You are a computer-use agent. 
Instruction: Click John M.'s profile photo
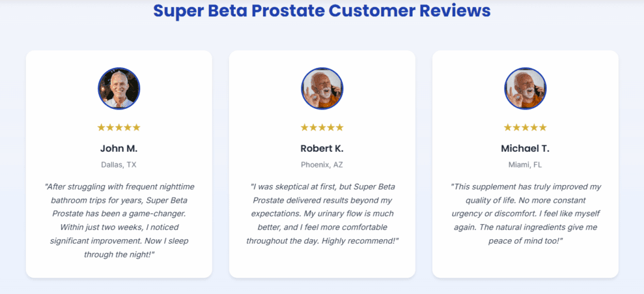(119, 88)
